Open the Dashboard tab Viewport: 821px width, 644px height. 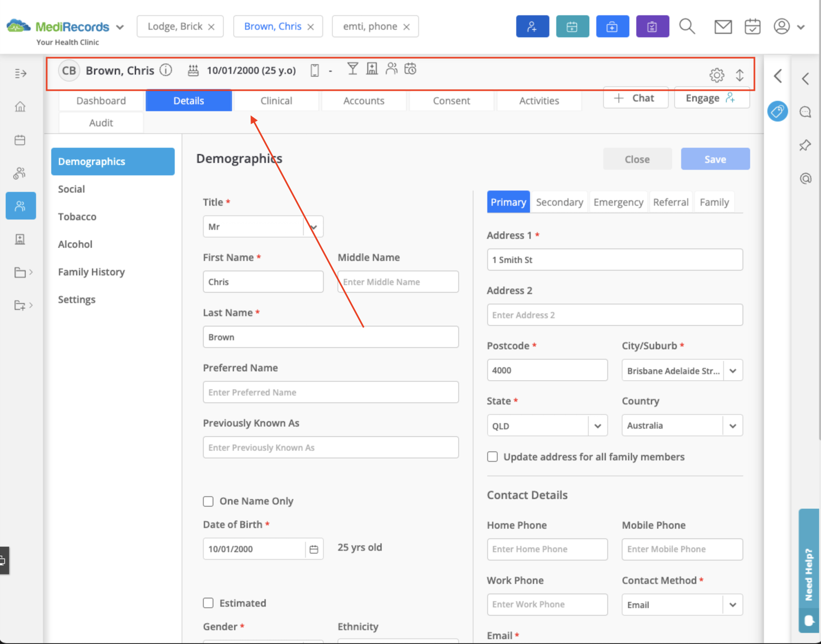[101, 101]
